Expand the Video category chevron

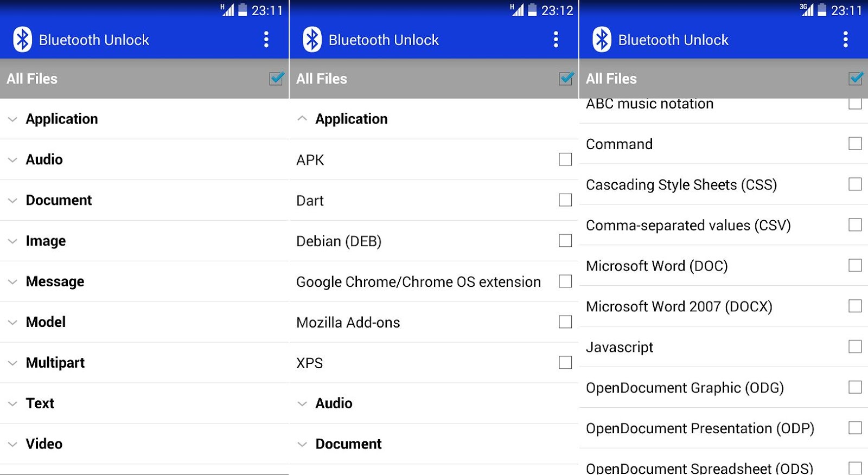click(12, 445)
